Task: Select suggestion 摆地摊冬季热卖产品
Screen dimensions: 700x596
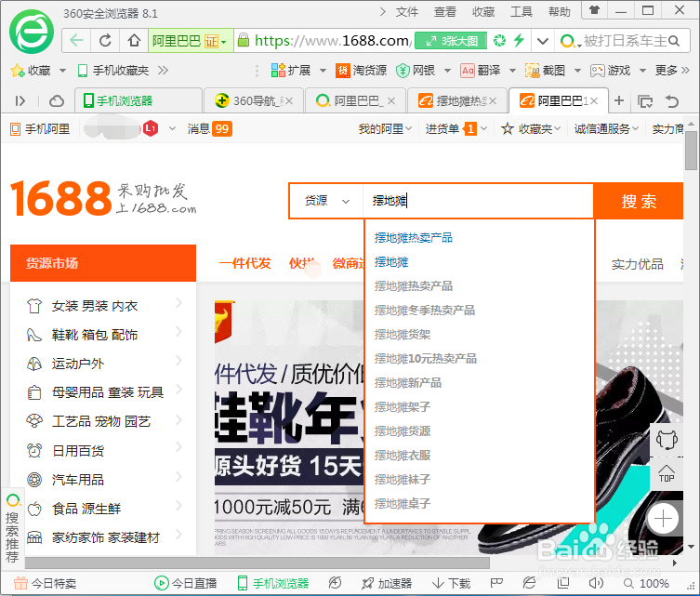Action: coord(425,310)
